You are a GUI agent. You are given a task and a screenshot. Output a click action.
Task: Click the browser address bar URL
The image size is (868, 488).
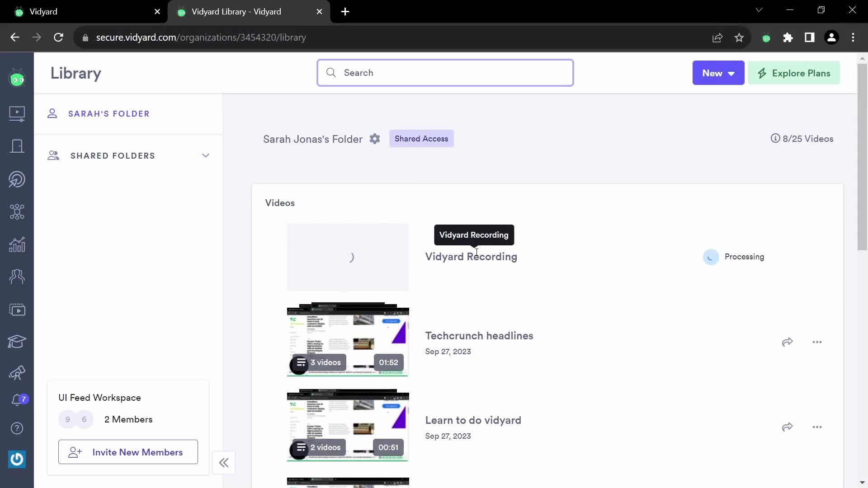point(201,38)
